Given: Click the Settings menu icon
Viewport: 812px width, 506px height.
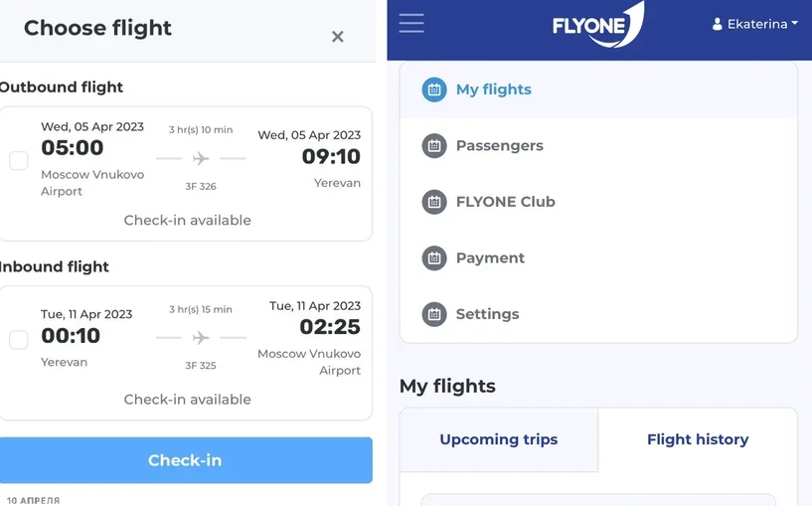Looking at the screenshot, I should click(x=434, y=314).
